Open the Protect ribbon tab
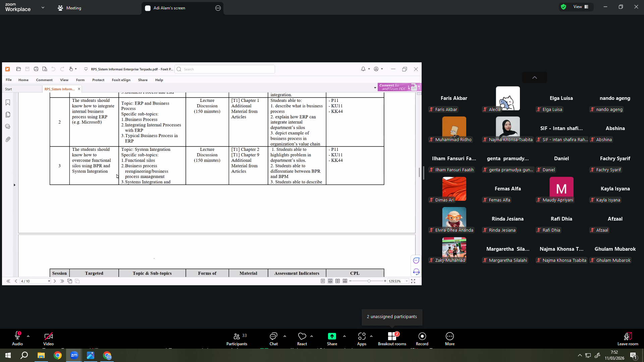Screen dimensions: 644x362 [x=98, y=80]
